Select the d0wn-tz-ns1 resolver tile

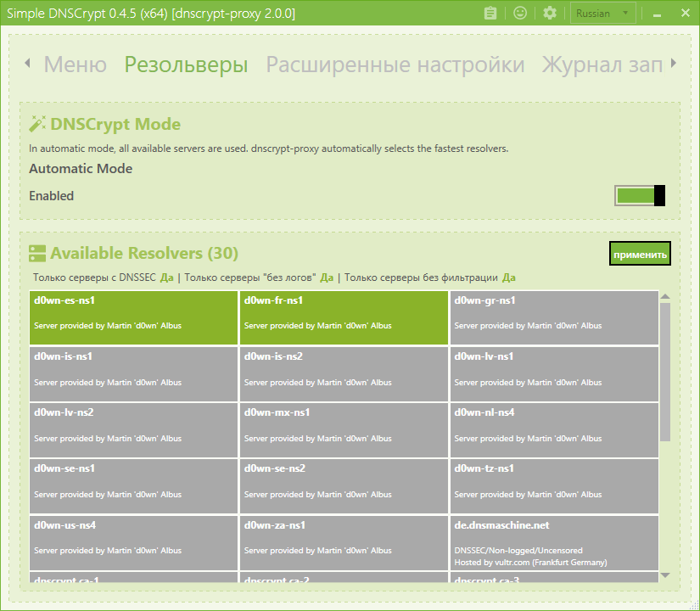(554, 486)
